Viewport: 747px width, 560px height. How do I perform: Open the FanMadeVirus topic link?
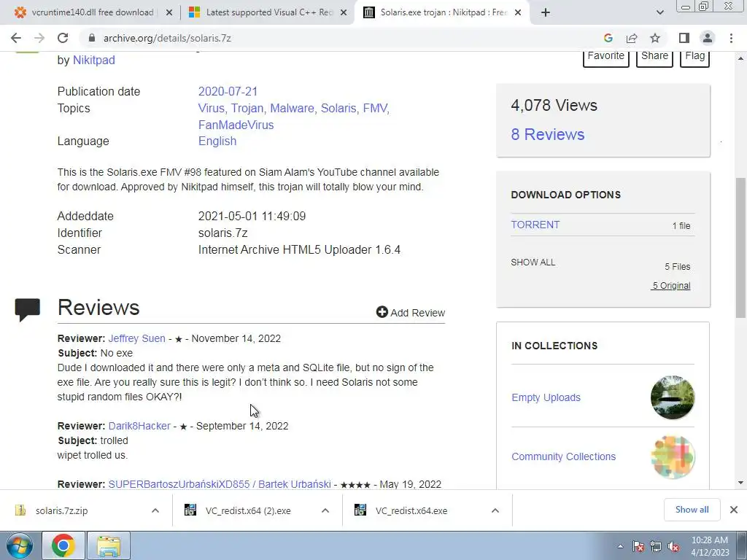click(x=236, y=125)
